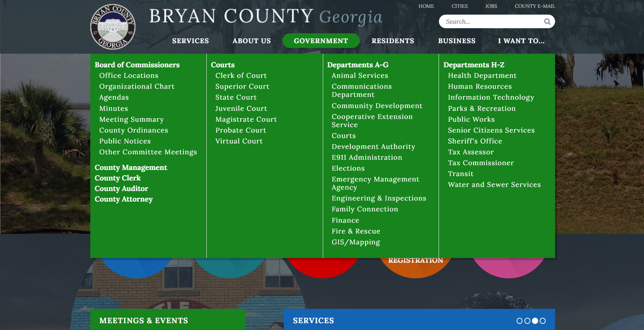Click the search magnifier icon

[547, 22]
